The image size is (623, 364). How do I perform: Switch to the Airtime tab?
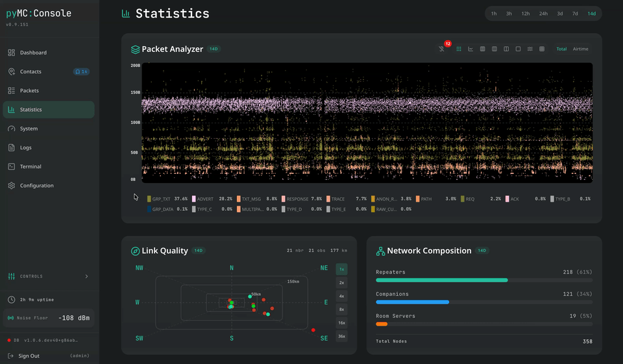pyautogui.click(x=580, y=49)
